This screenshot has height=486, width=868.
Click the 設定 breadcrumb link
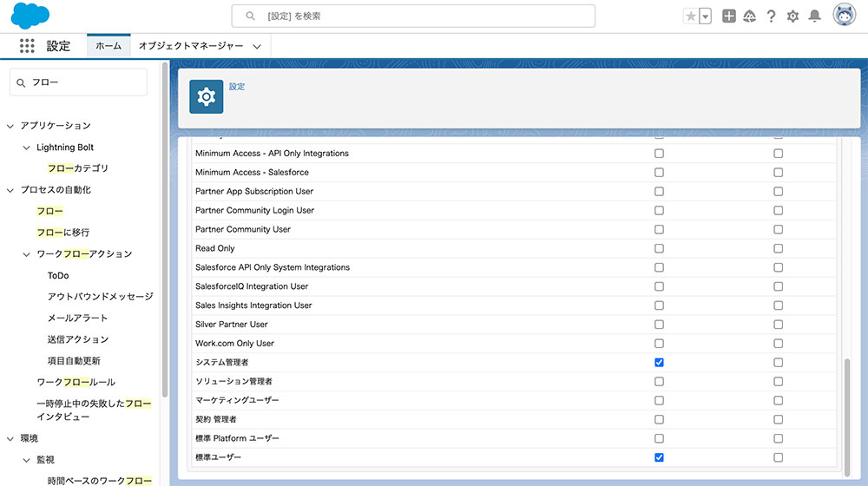click(x=237, y=86)
